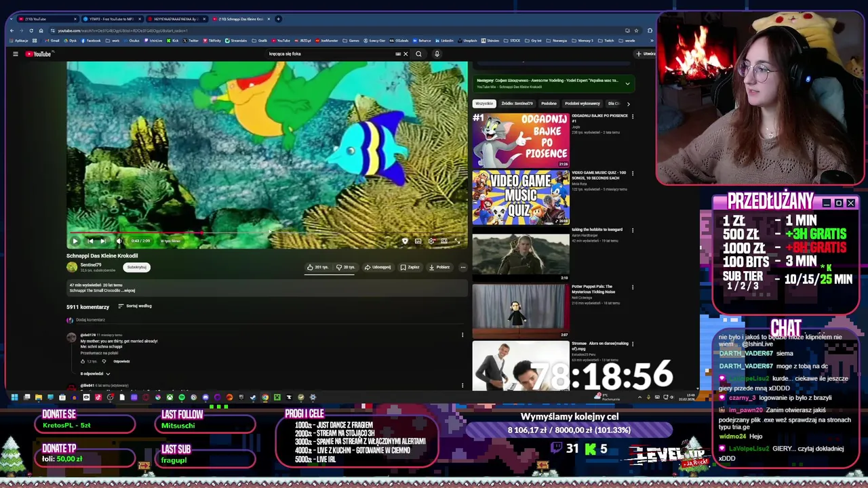This screenshot has height=488, width=868.
Task: Open Twitter bookmark in bookmarks bar
Action: click(191, 41)
